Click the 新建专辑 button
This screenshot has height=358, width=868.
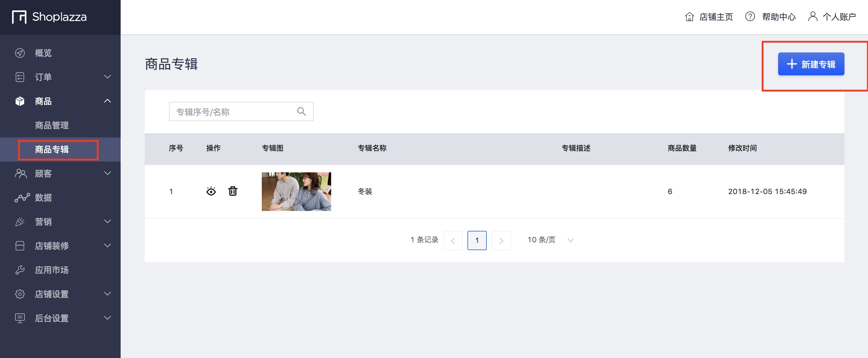(811, 64)
